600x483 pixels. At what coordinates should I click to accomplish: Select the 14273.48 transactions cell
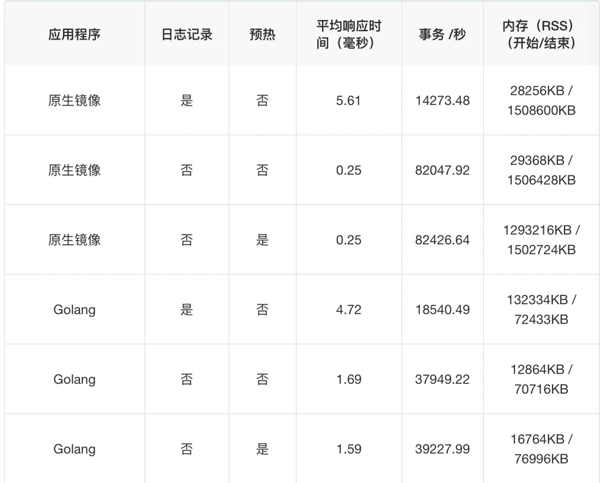click(448, 100)
